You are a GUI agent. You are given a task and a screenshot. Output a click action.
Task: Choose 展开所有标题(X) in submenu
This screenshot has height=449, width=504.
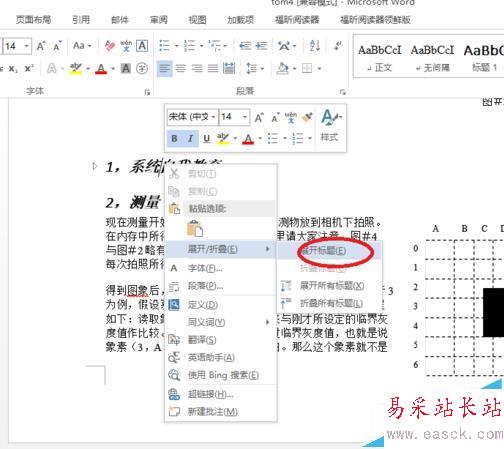tap(329, 286)
